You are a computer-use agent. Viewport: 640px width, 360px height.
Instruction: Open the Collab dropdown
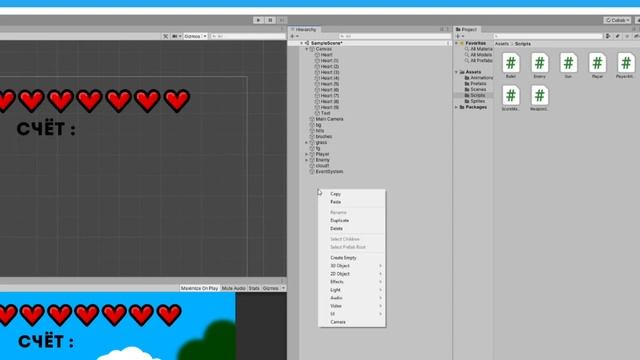coord(617,20)
